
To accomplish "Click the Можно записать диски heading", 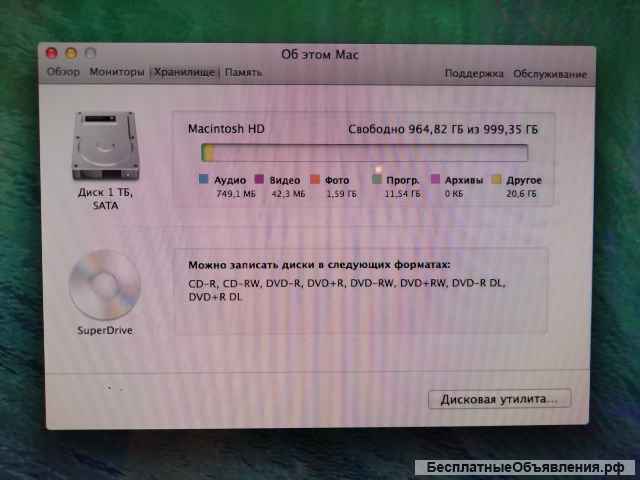I will [319, 265].
